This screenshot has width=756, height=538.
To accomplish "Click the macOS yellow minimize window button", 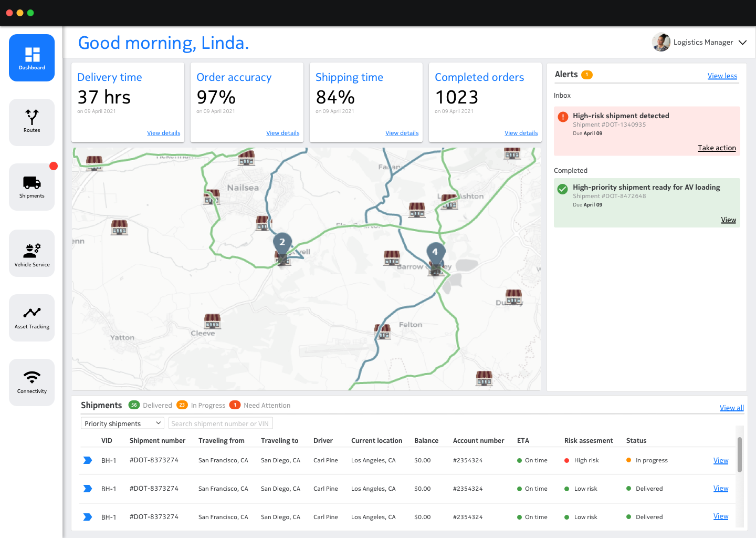I will [20, 13].
